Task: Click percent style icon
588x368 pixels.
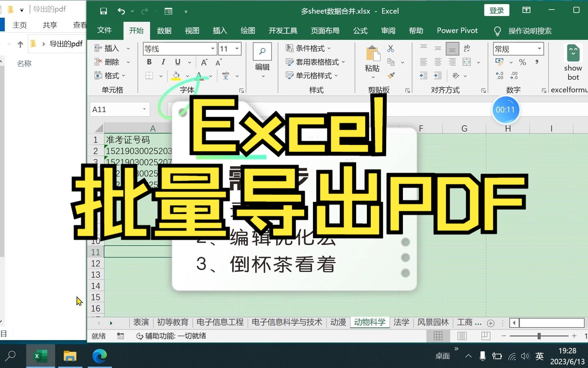Action: point(523,62)
